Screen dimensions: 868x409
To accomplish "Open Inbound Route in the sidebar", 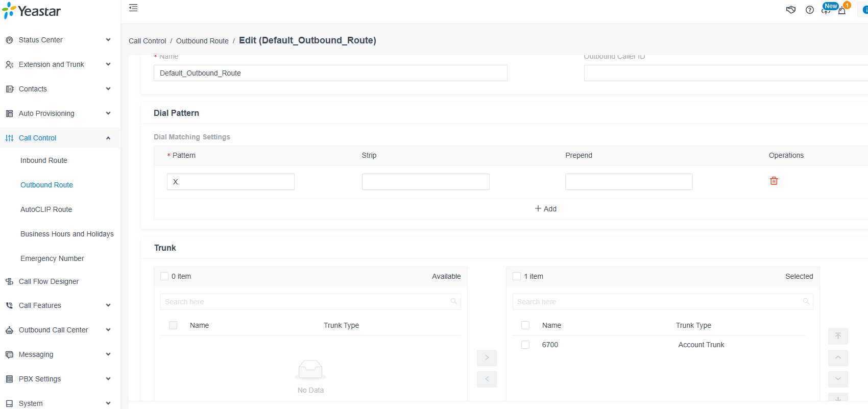I will pyautogui.click(x=44, y=160).
